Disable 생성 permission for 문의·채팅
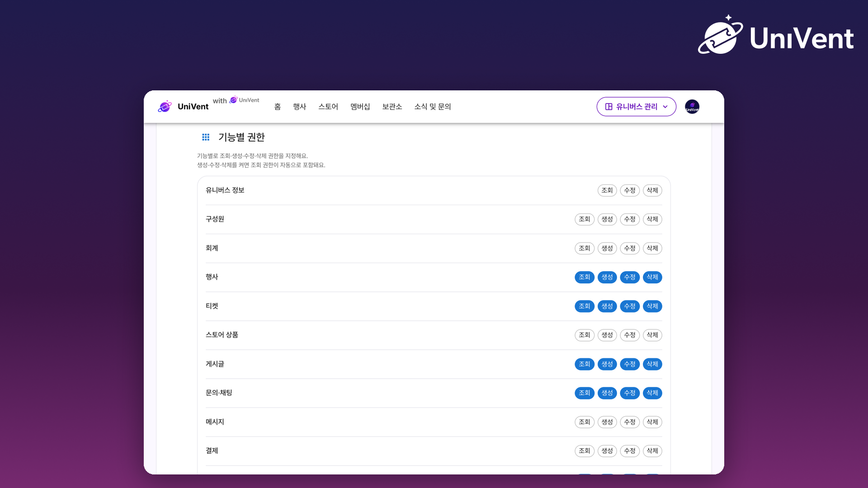The image size is (868, 488). pos(607,393)
